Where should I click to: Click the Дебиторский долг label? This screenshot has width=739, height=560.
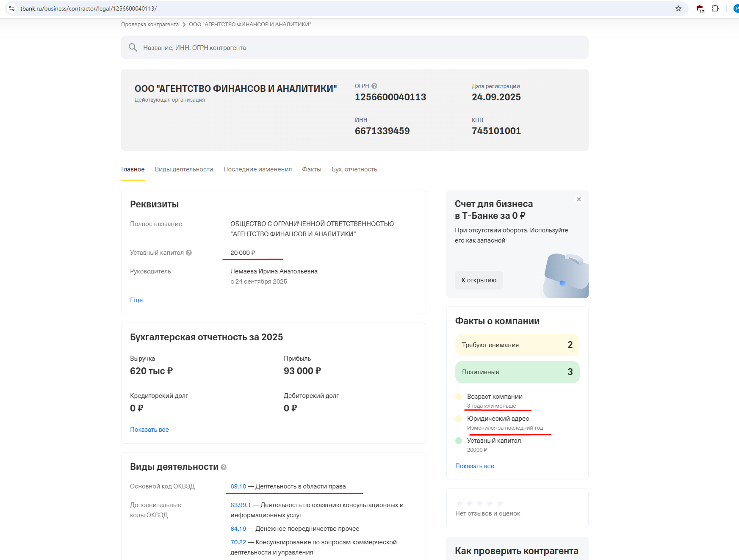pyautogui.click(x=311, y=396)
